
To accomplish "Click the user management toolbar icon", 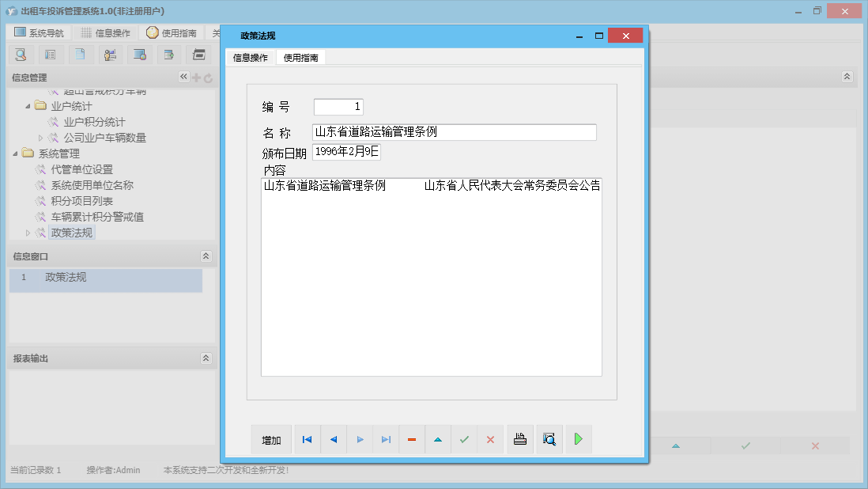I will point(110,54).
